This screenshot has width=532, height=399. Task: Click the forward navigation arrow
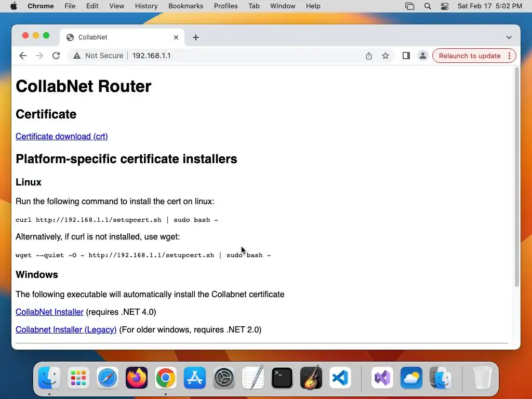(x=39, y=56)
